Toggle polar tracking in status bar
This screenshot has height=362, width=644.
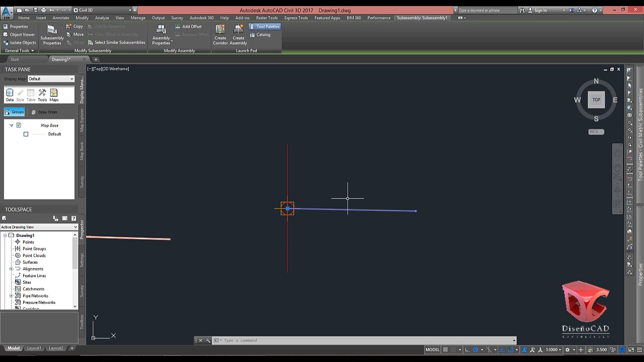pos(476,349)
